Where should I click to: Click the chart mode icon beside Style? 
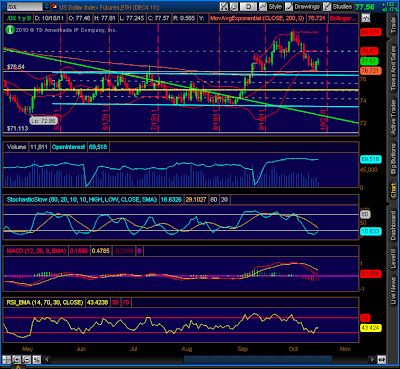(263, 7)
